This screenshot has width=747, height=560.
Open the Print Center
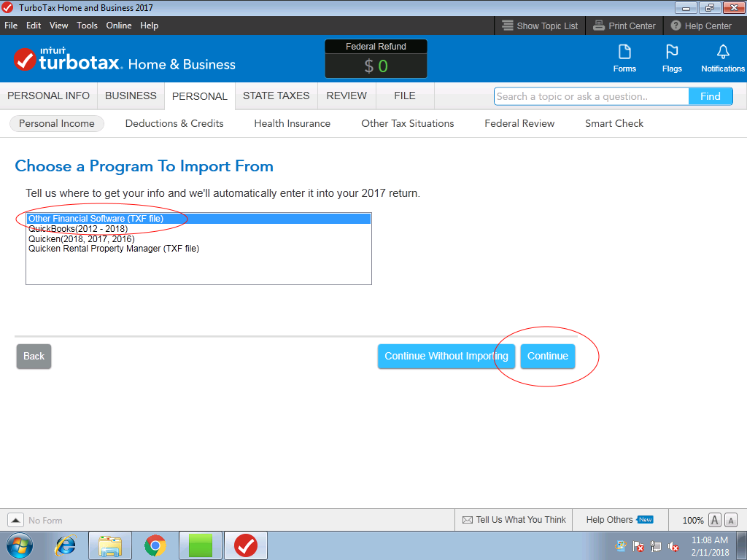[624, 26]
